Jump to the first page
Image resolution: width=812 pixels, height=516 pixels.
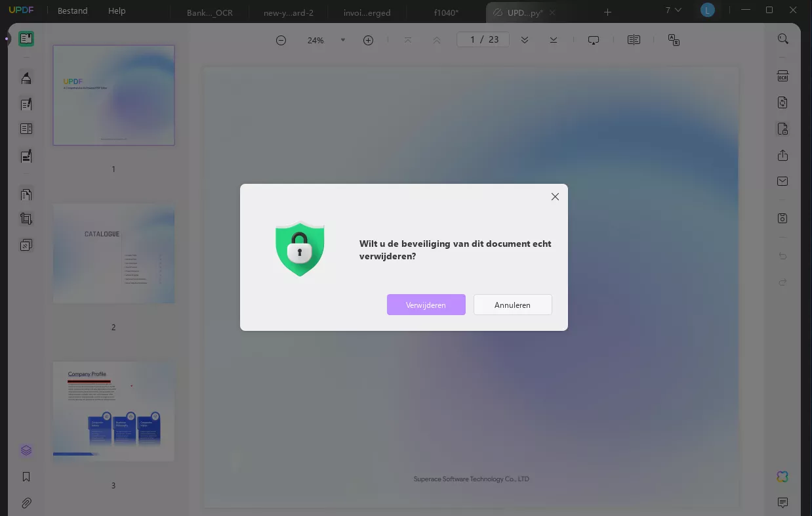(x=408, y=40)
